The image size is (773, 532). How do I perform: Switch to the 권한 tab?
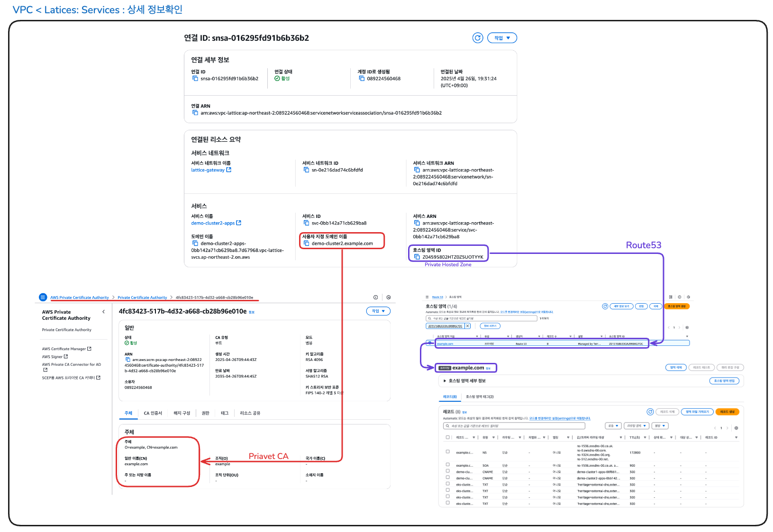[205, 413]
